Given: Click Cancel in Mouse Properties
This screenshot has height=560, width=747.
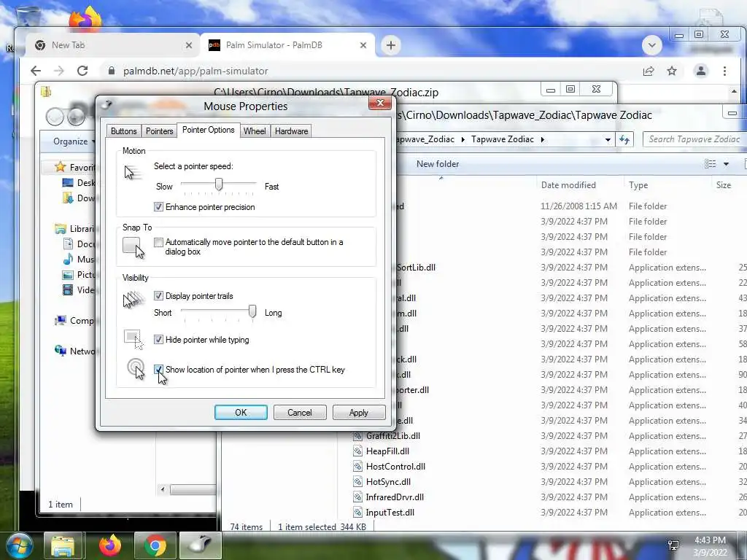Looking at the screenshot, I should (x=300, y=413).
